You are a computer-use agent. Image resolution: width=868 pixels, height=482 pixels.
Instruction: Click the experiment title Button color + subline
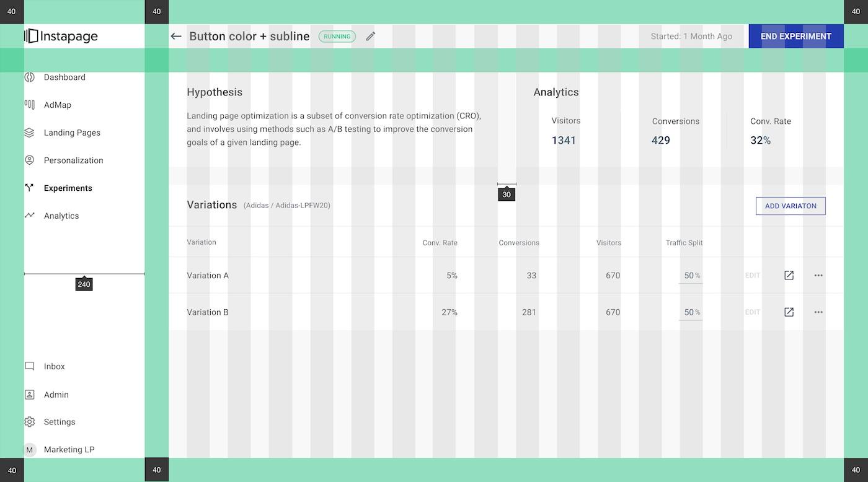(x=249, y=36)
